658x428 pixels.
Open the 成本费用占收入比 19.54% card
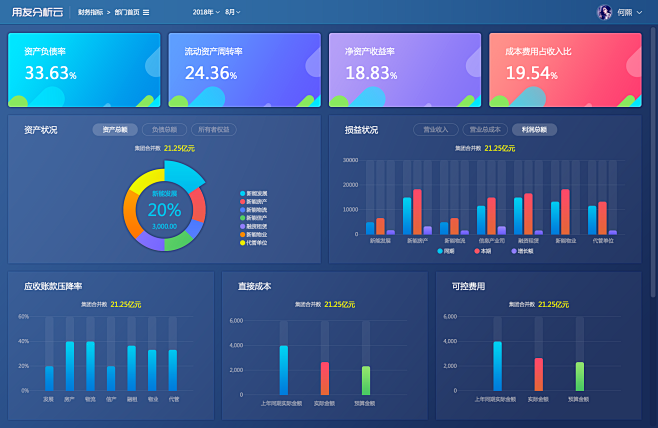tap(565, 70)
